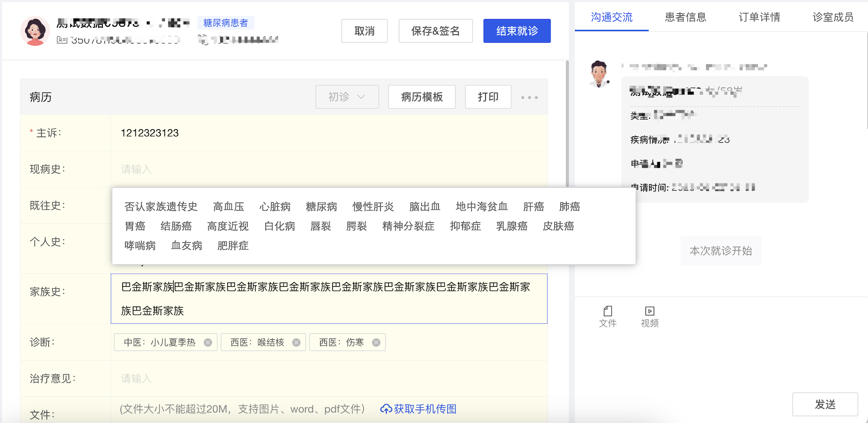Viewport: 868px width, 423px height.
Task: Select 血友病 suggestion
Action: click(x=187, y=245)
